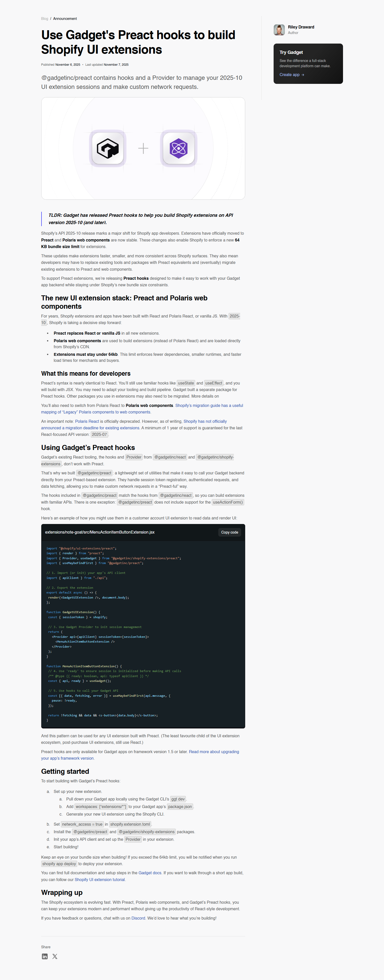Click the Share label

click(46, 947)
